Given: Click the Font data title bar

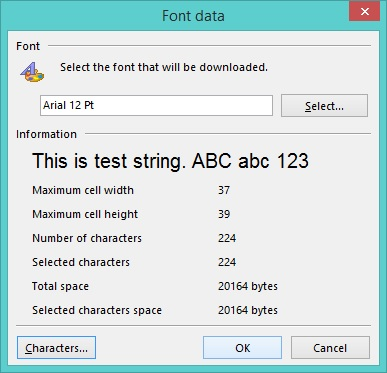Looking at the screenshot, I should [x=193, y=16].
